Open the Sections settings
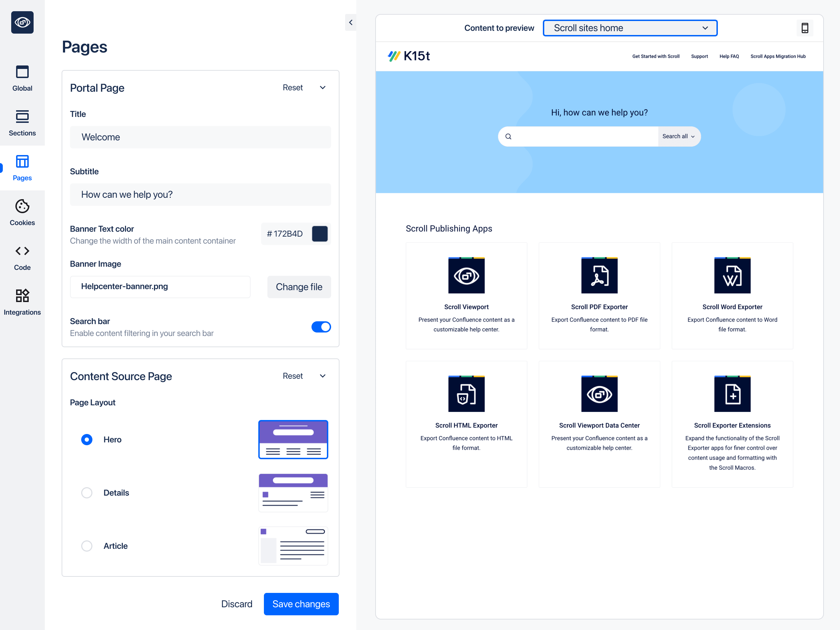Viewport: 840px width, 630px height. (x=22, y=123)
